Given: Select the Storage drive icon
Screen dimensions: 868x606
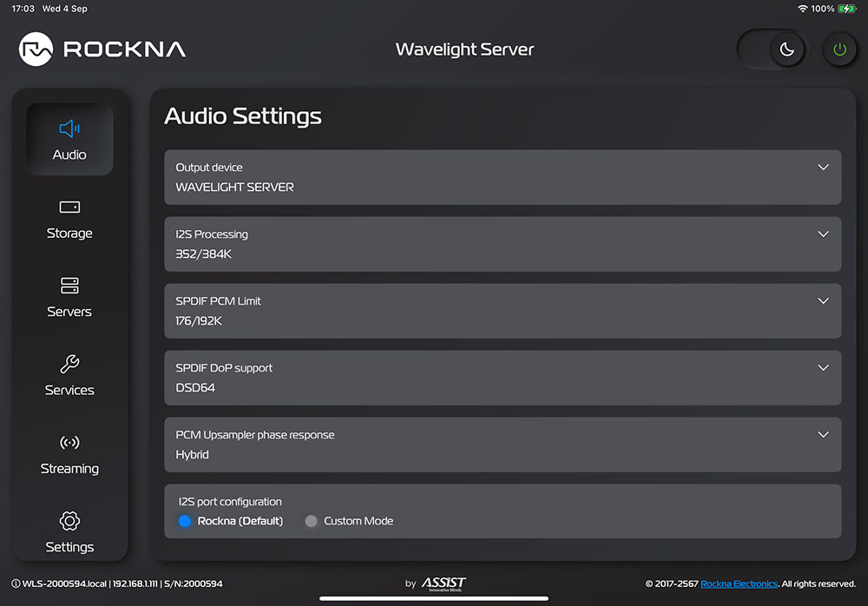Looking at the screenshot, I should [69, 207].
